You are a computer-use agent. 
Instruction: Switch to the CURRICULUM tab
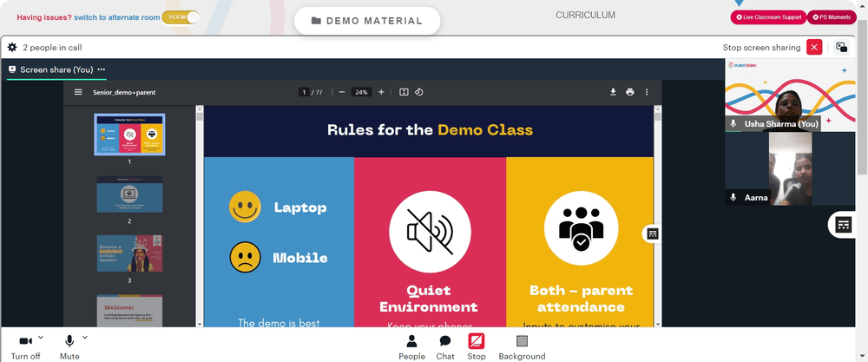585,16
